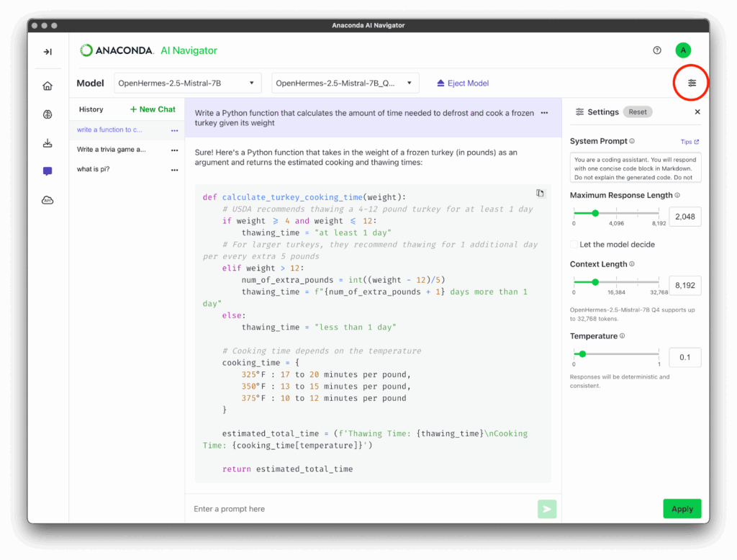Enable 'Let the model decide' checkbox
Screen dimensions: 737x560
[574, 245]
